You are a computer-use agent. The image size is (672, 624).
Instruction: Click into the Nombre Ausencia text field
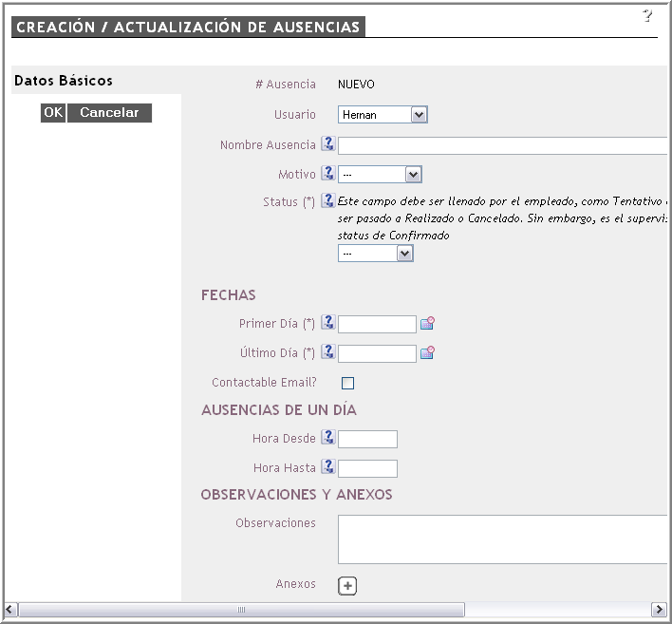(x=503, y=145)
